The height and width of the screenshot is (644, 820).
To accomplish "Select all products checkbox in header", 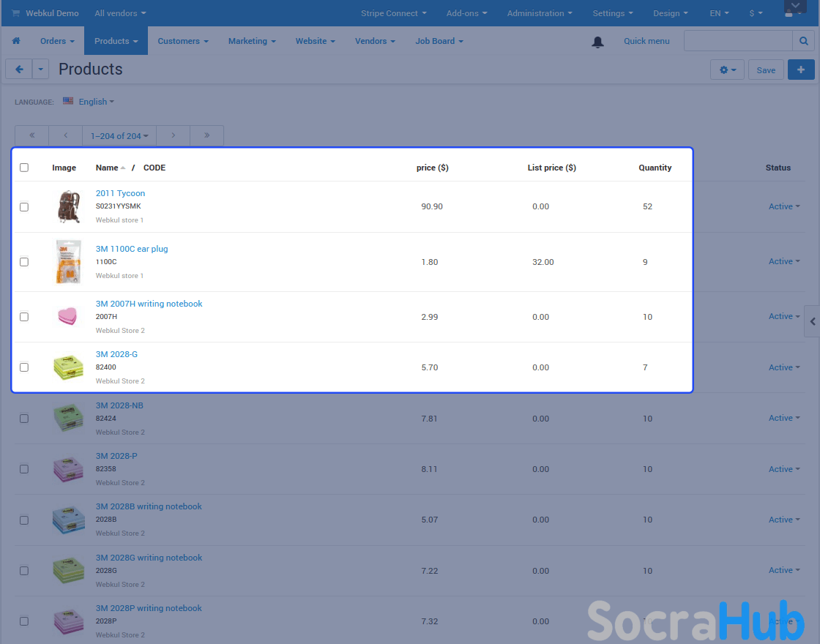I will click(x=24, y=168).
